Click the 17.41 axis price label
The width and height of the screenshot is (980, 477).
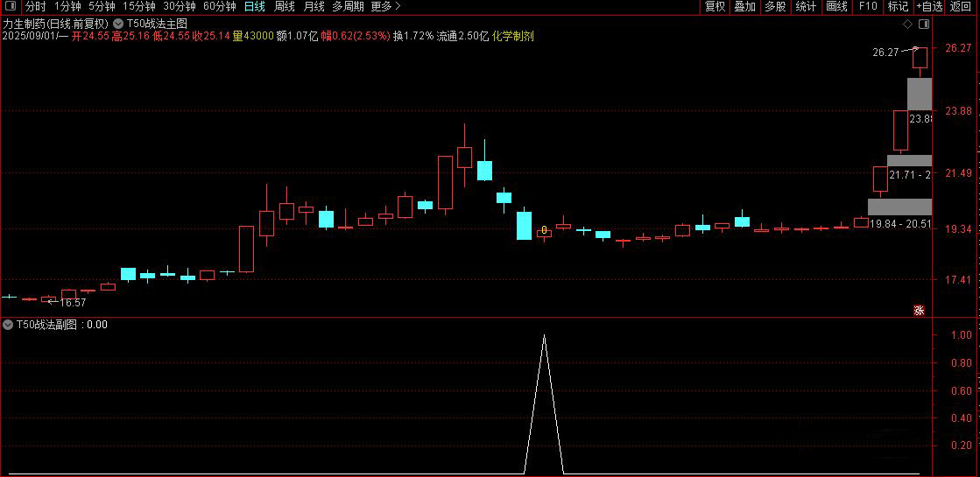point(956,280)
